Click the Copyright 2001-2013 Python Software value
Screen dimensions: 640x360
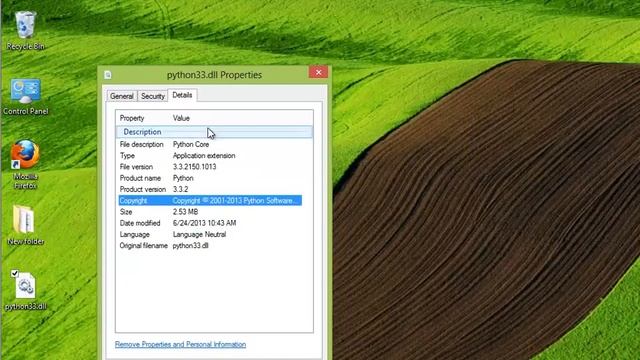[x=235, y=201]
